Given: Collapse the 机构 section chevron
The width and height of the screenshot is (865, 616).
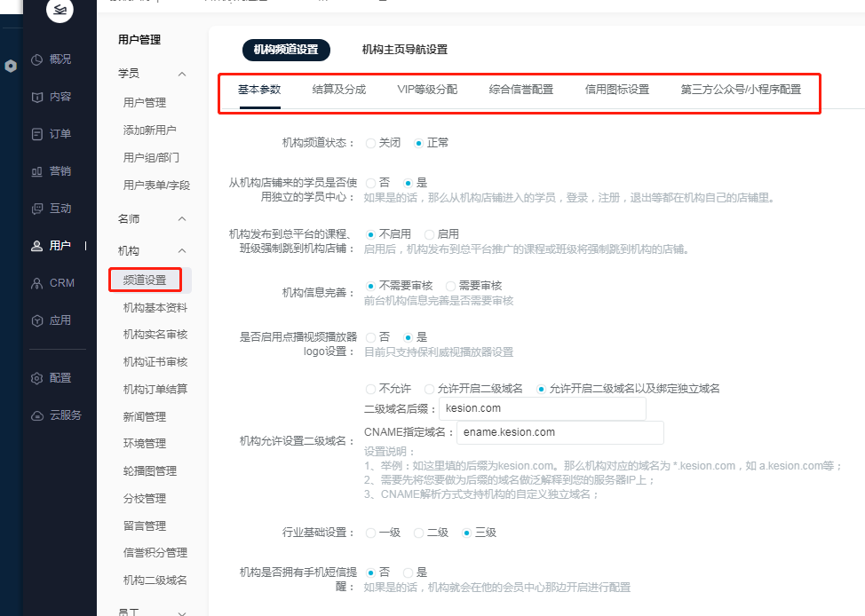Looking at the screenshot, I should (x=182, y=251).
